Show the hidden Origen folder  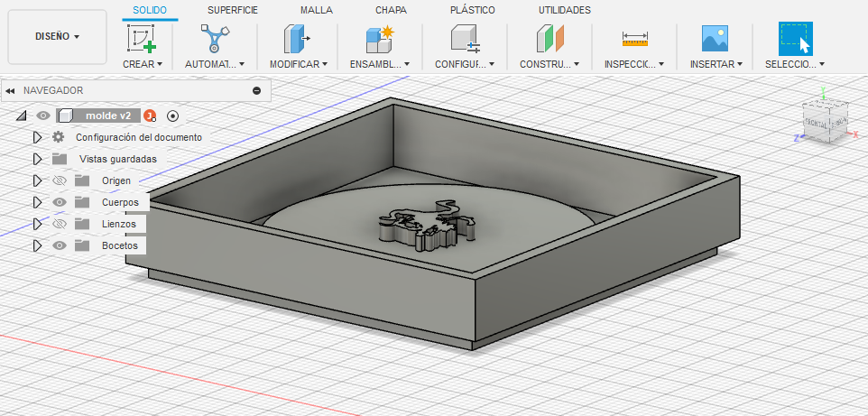click(60, 180)
